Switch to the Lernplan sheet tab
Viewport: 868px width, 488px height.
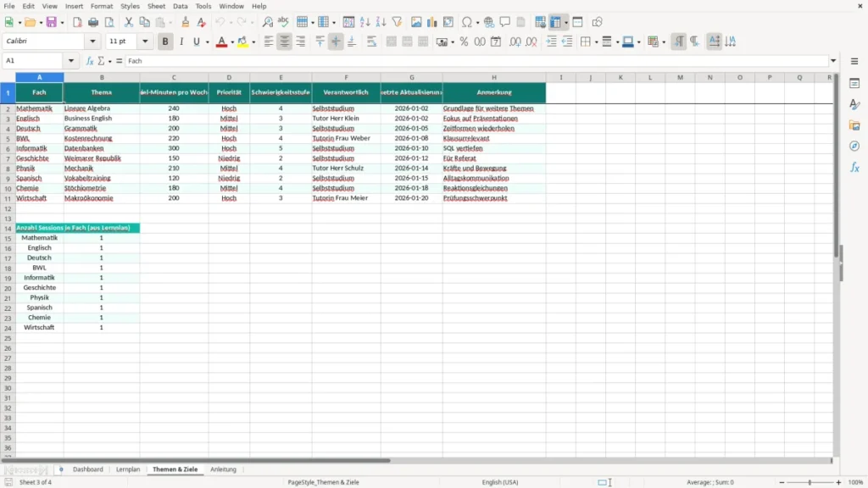click(x=128, y=469)
